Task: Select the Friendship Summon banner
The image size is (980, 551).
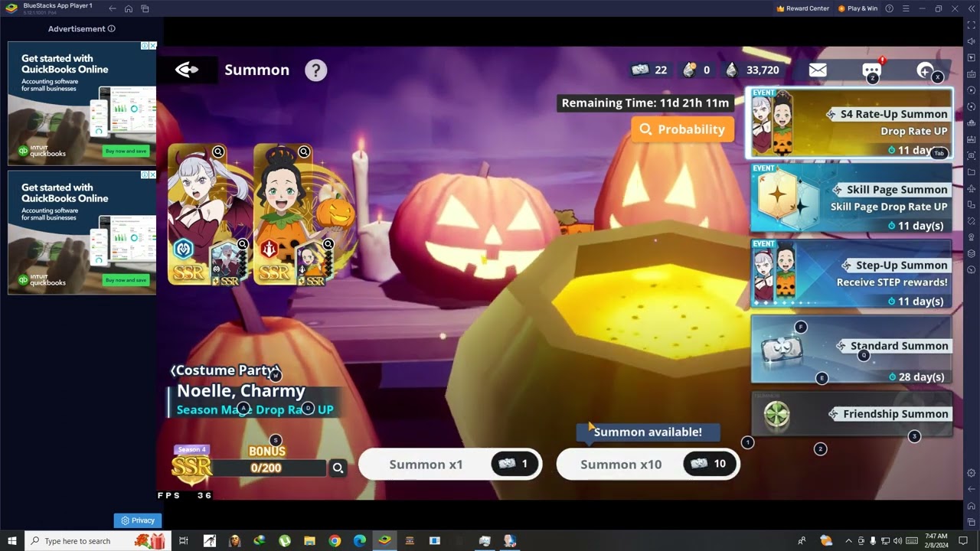Action: coord(851,414)
